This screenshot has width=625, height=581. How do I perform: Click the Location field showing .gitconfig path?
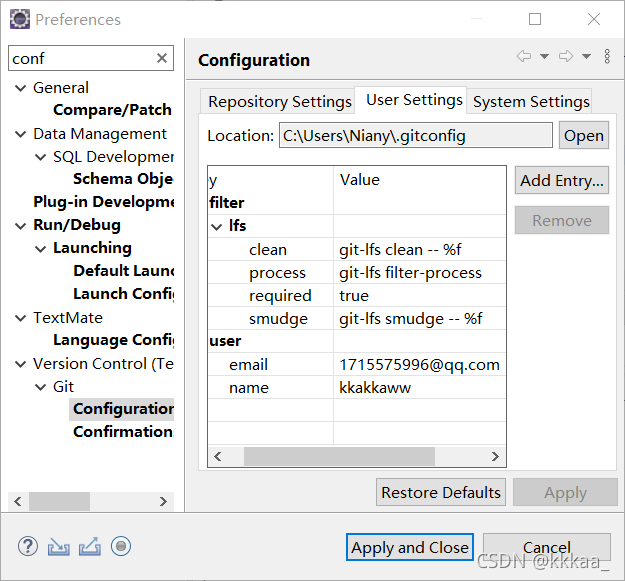(x=416, y=135)
